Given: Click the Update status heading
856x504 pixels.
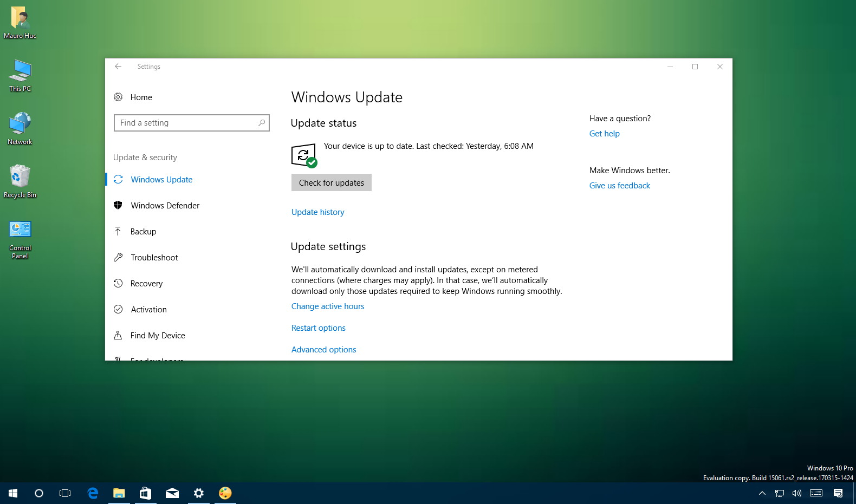Looking at the screenshot, I should point(323,123).
